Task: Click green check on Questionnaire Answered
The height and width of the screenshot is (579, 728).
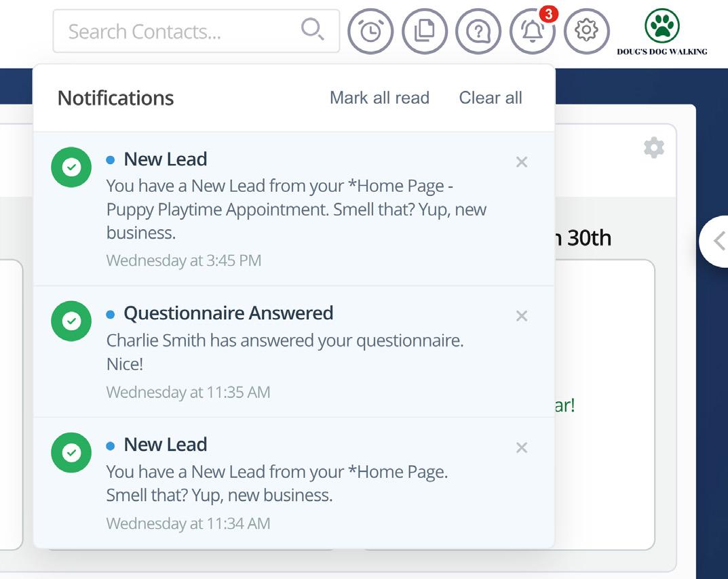Action: (x=71, y=321)
